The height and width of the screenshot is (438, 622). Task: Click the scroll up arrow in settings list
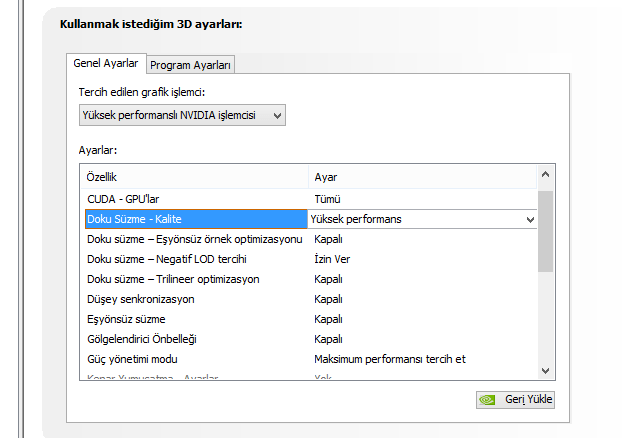545,175
